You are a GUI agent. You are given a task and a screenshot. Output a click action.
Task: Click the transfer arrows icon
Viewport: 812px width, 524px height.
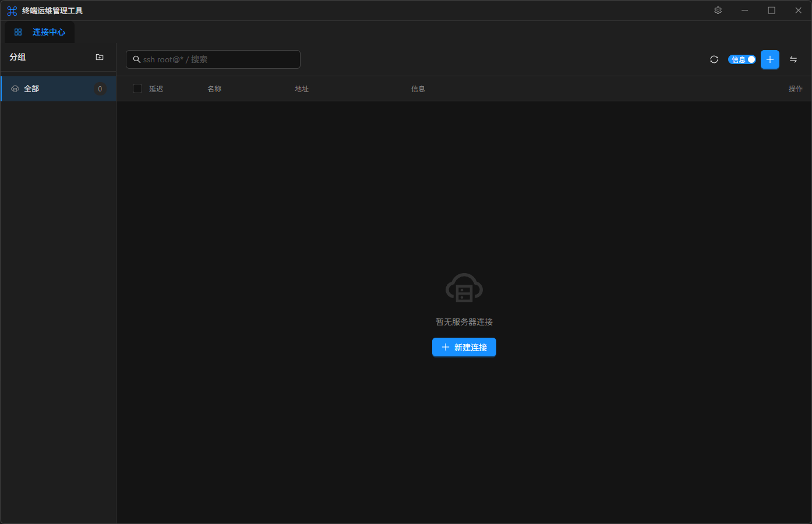(x=793, y=59)
